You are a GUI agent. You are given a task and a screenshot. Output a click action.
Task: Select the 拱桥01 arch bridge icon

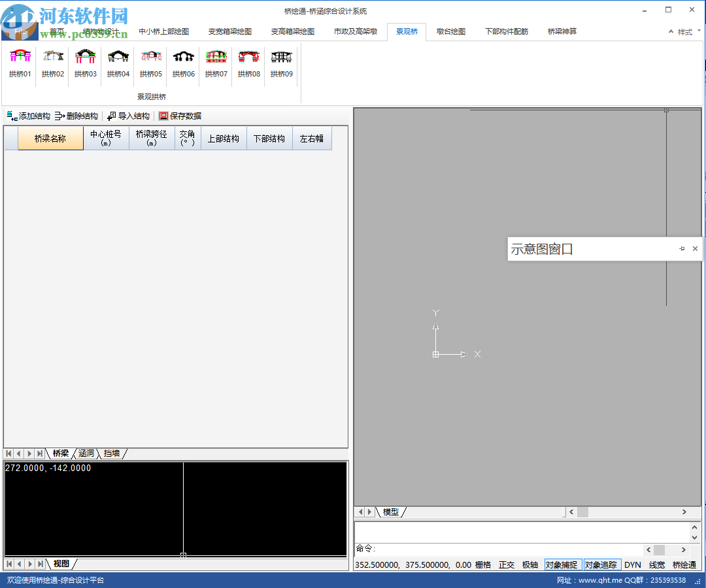pyautogui.click(x=20, y=63)
